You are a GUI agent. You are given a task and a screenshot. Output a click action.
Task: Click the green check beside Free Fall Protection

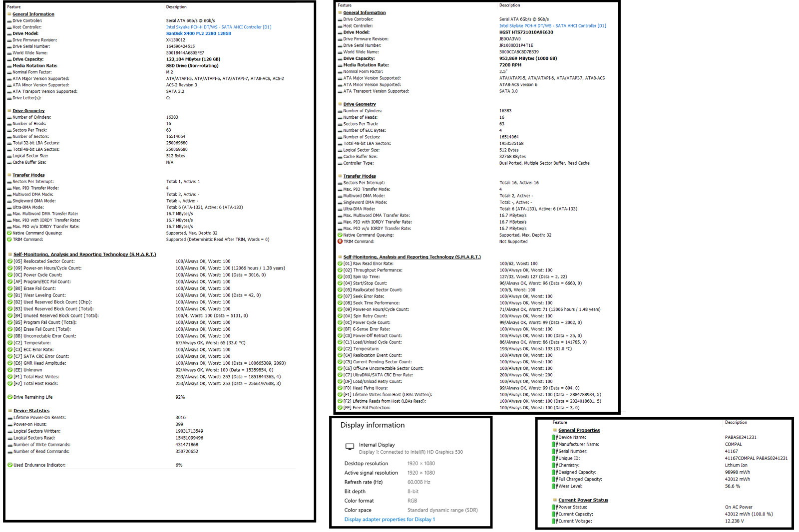[x=340, y=408]
